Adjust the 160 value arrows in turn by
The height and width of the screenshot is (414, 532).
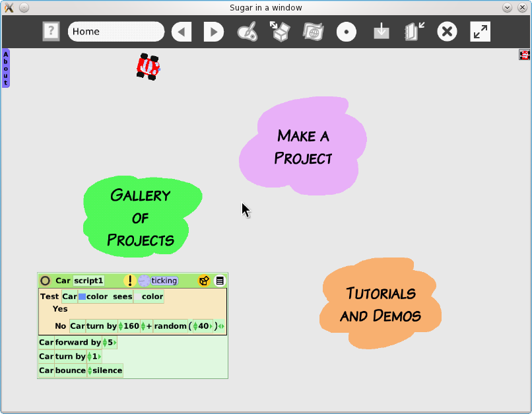pyautogui.click(x=120, y=326)
